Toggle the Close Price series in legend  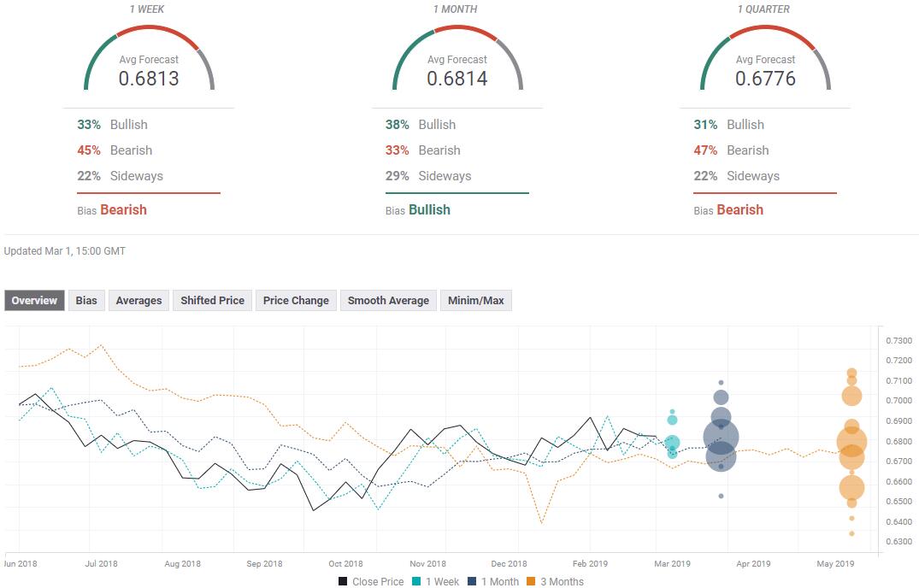(371, 582)
